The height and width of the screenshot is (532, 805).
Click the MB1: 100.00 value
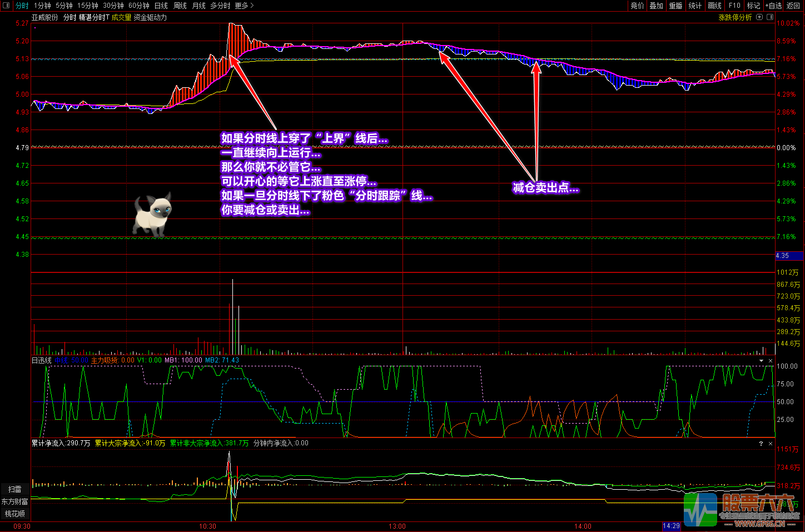(x=183, y=360)
